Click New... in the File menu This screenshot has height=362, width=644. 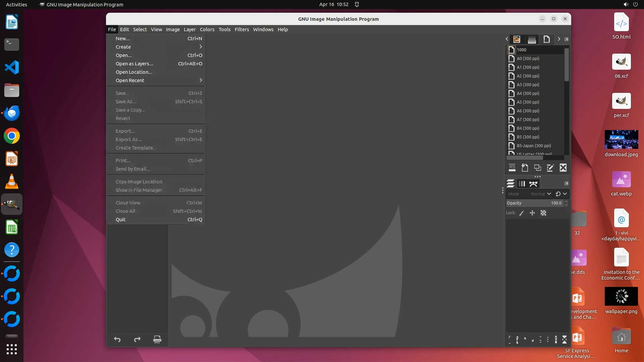(x=123, y=39)
